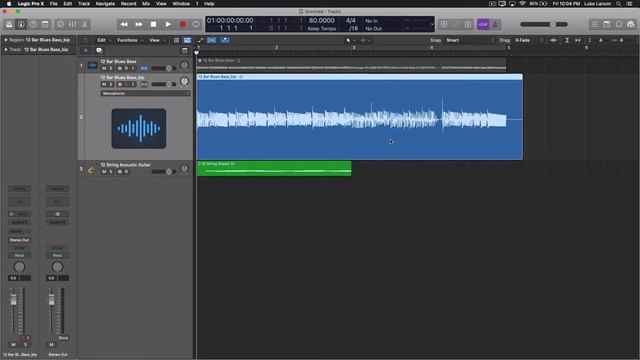Click the Duplicate Track button

point(99,51)
